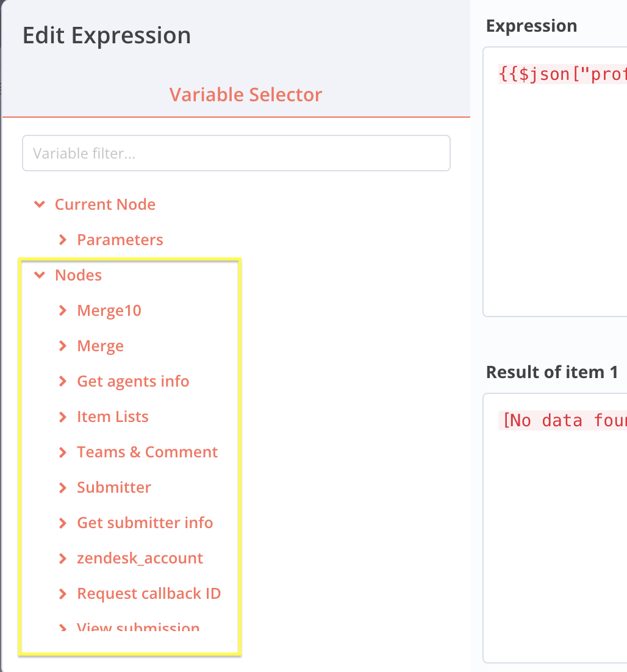Image resolution: width=627 pixels, height=672 pixels.
Task: Expand the Teams & Comment node
Action: pyautogui.click(x=147, y=452)
